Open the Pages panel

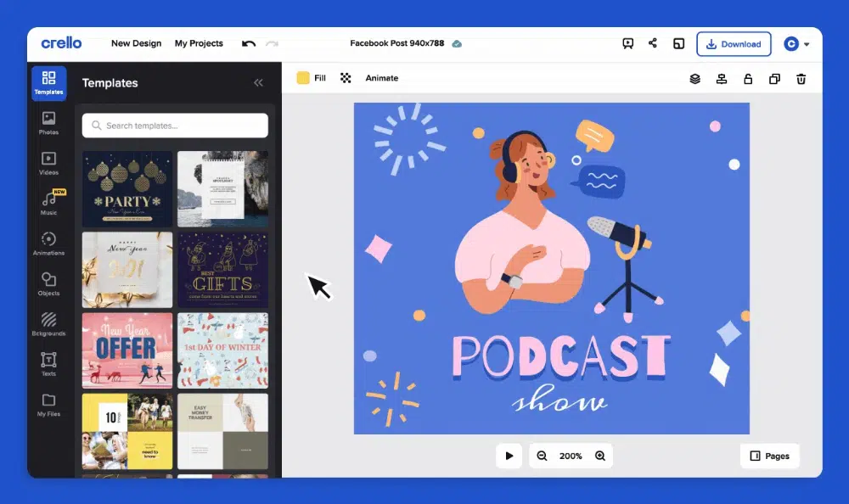pyautogui.click(x=769, y=456)
